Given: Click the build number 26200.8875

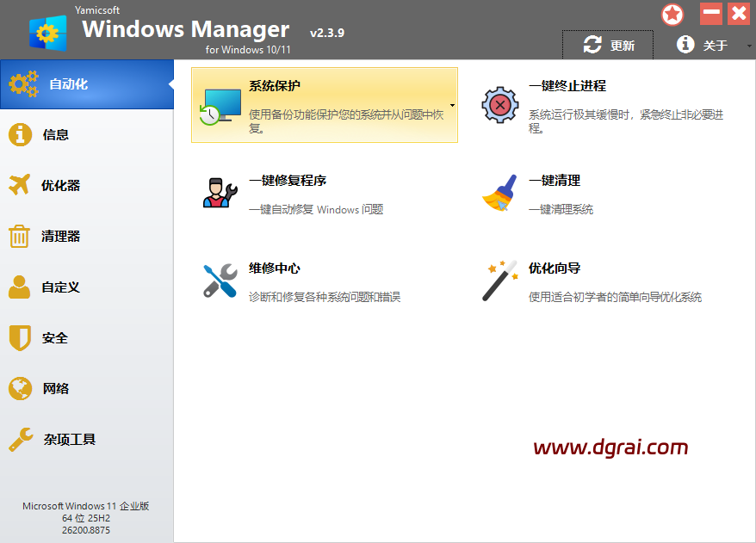Looking at the screenshot, I should (86, 530).
